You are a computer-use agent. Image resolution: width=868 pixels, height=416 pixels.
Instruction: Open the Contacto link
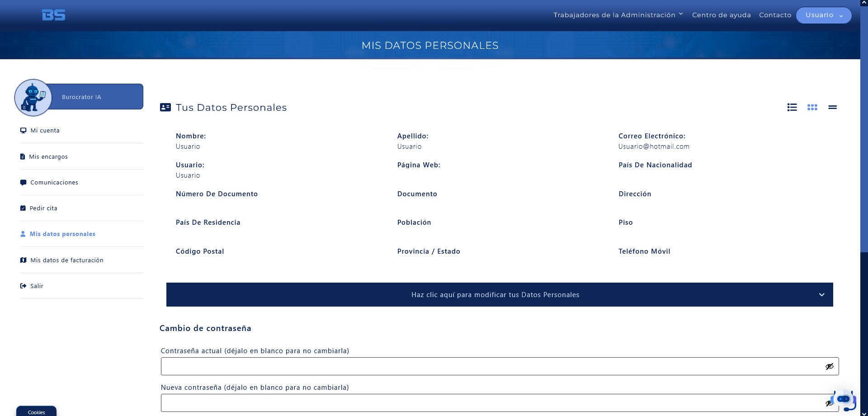click(x=775, y=15)
